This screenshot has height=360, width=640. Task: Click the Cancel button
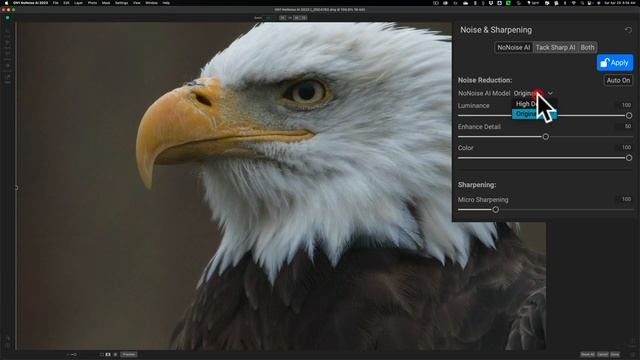[603, 354]
